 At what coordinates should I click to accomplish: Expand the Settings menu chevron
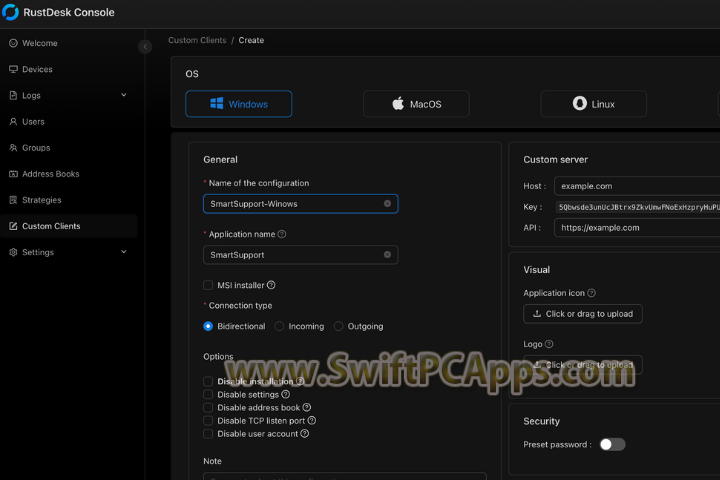point(124,252)
